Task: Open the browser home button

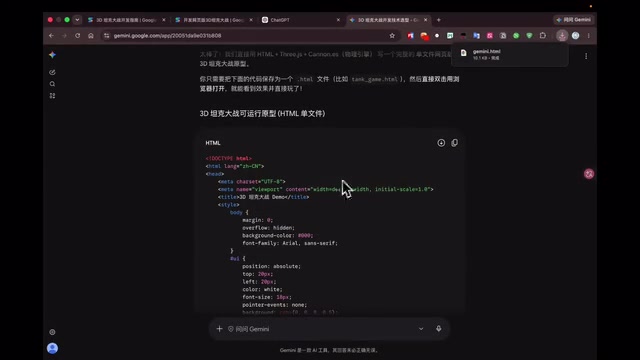Action: pos(91,36)
